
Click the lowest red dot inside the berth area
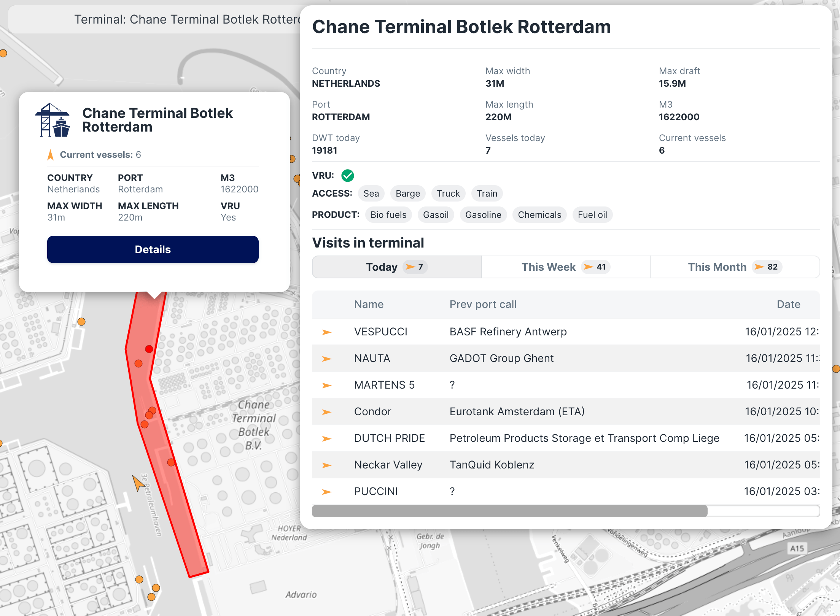tap(171, 462)
